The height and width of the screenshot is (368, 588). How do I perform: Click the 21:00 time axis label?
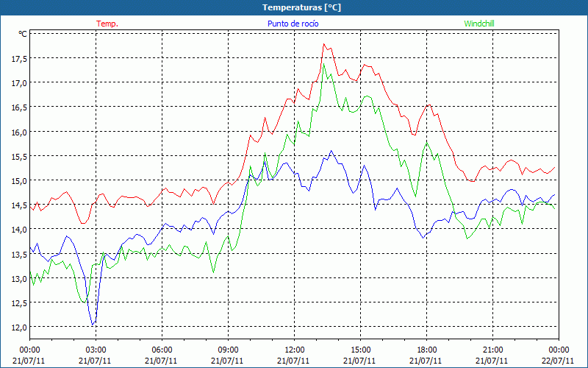click(492, 350)
